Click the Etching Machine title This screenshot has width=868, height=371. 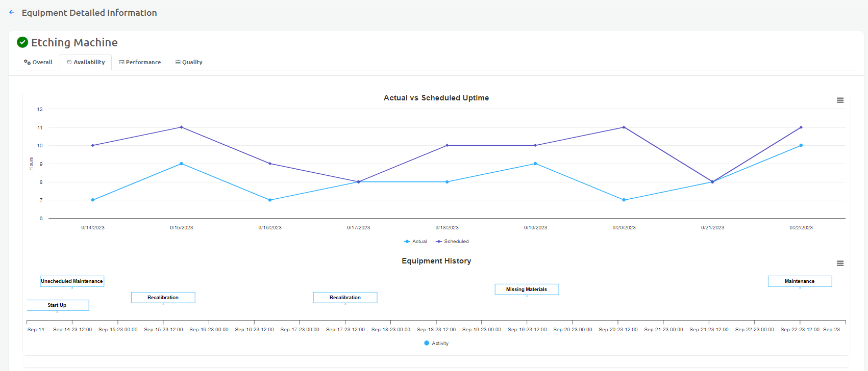tap(75, 42)
